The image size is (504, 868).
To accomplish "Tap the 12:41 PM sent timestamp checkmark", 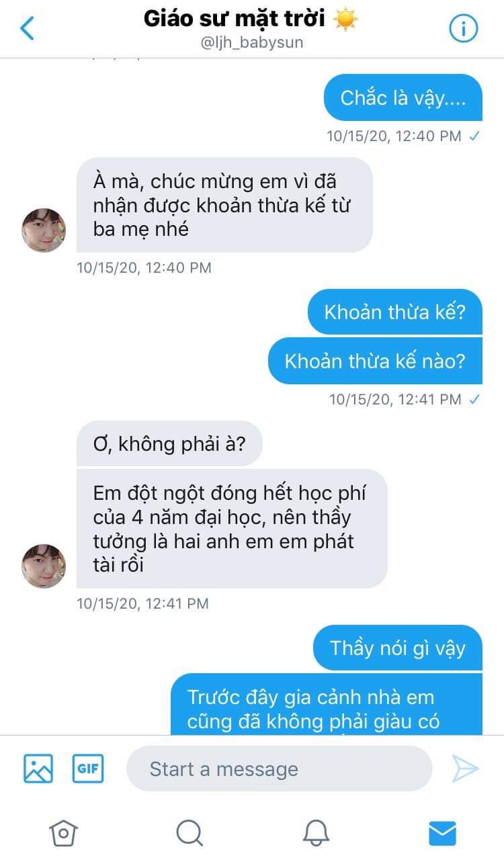I will [474, 399].
